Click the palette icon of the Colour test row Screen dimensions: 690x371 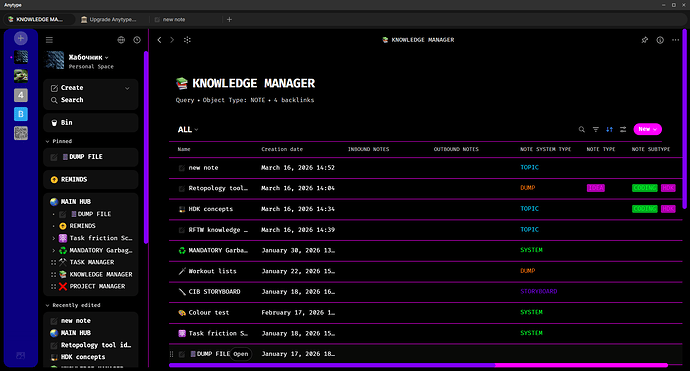coord(182,313)
